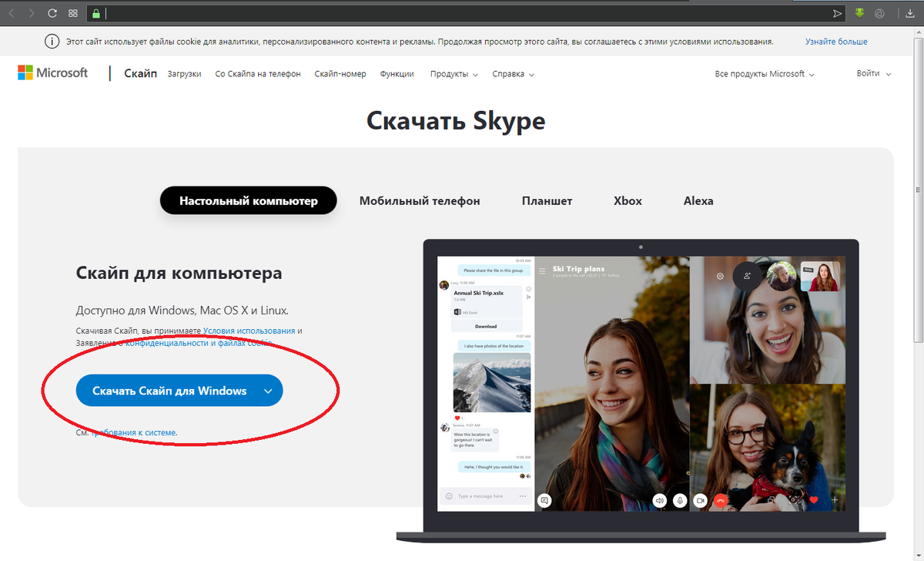924x561 pixels.
Task: Open Все продукты Microsoft dropdown
Action: [765, 74]
